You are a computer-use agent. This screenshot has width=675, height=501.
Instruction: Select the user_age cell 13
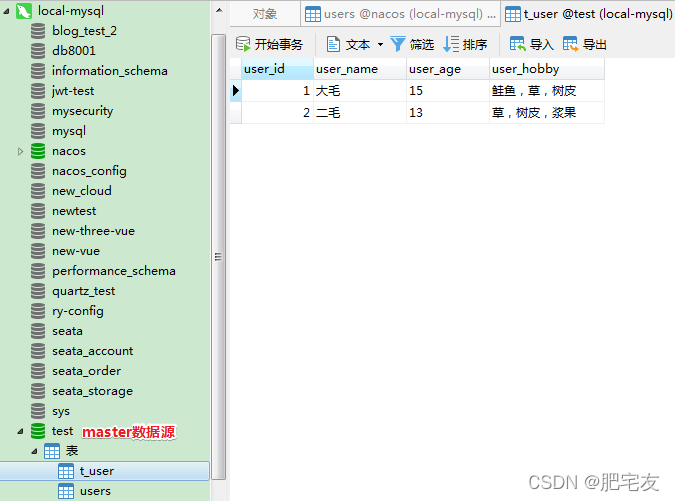[448, 113]
